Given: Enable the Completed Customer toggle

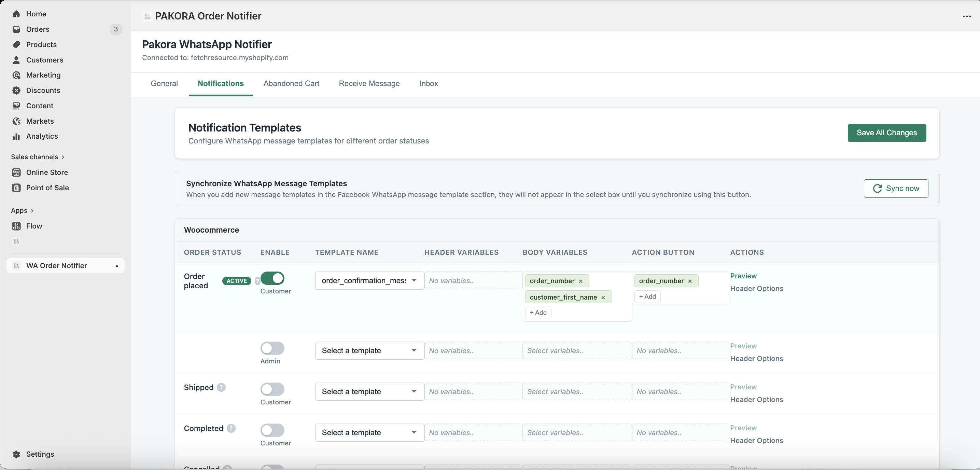Looking at the screenshot, I should pyautogui.click(x=272, y=430).
